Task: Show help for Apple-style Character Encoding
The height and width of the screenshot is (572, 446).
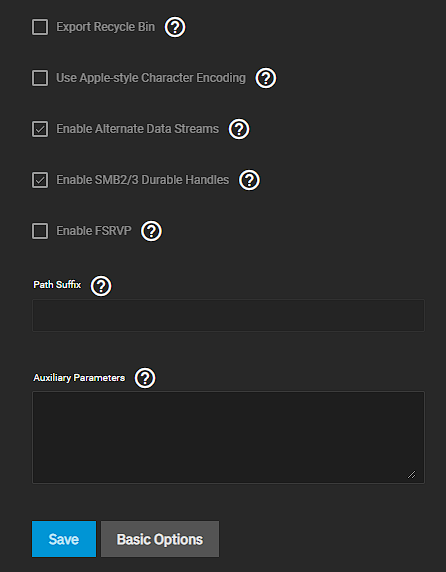Action: click(266, 78)
